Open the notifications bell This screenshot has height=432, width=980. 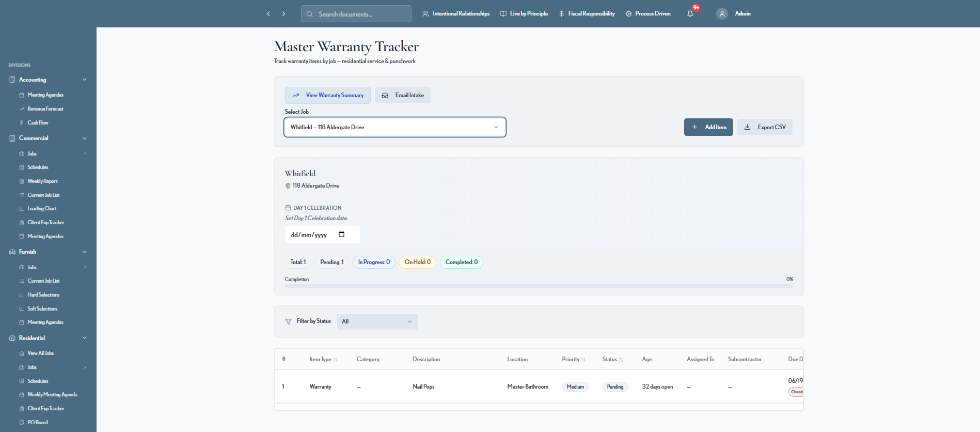coord(690,14)
